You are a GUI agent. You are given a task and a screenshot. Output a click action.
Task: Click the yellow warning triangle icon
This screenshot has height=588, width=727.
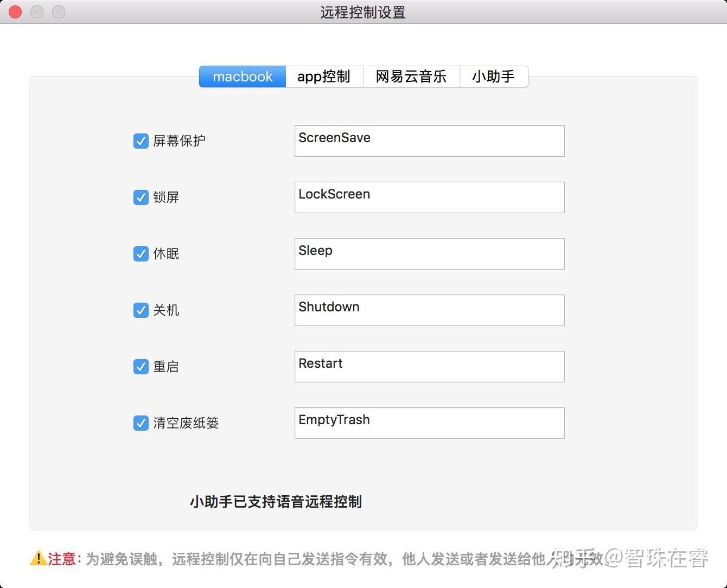point(38,559)
